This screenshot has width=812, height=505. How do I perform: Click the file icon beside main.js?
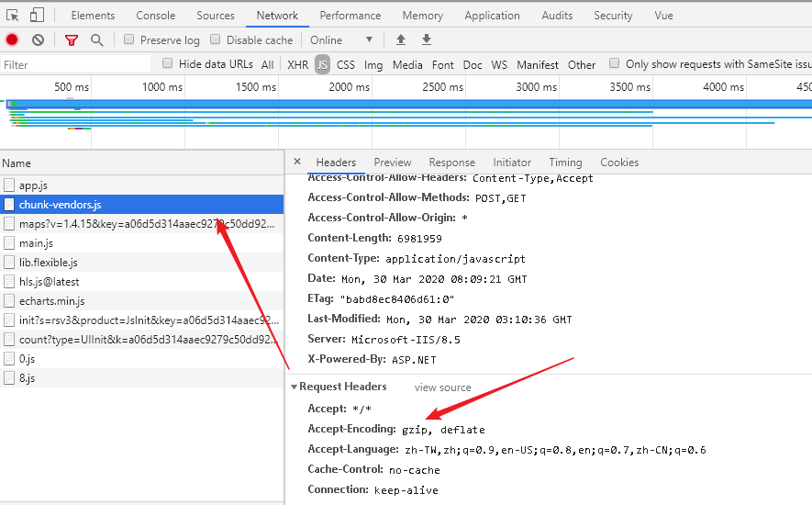pos(9,242)
